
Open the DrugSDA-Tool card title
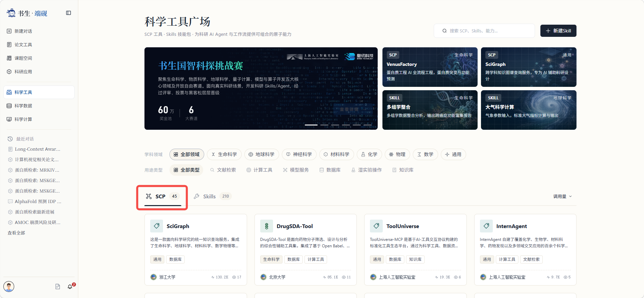[x=295, y=226]
